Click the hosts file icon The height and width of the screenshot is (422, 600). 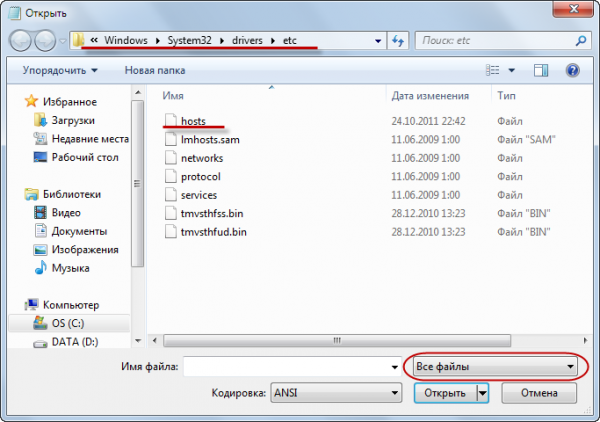[170, 121]
